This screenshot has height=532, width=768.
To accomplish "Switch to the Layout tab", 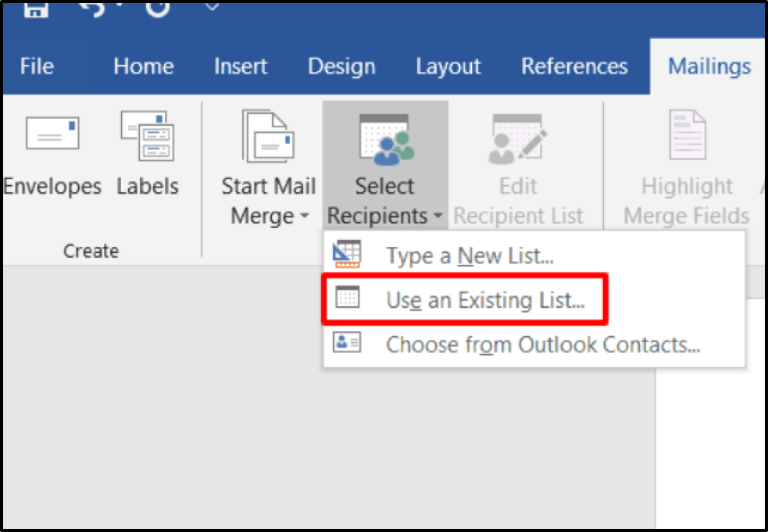I will point(448,67).
